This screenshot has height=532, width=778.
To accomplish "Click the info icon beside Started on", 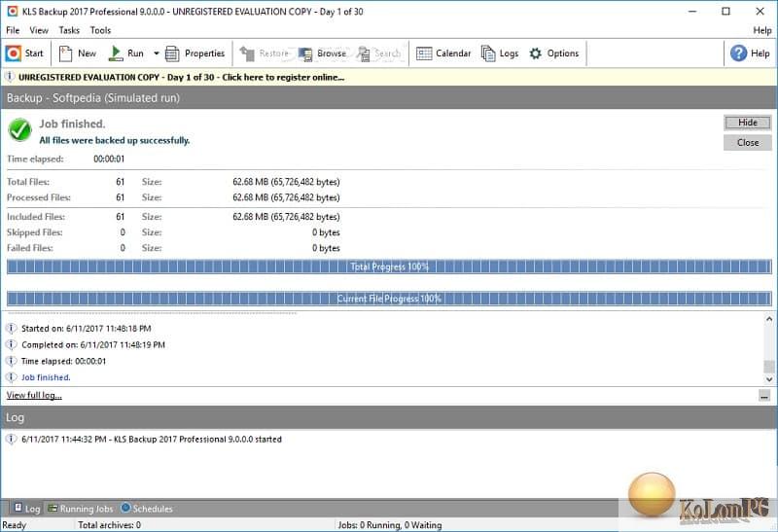I will (11, 329).
